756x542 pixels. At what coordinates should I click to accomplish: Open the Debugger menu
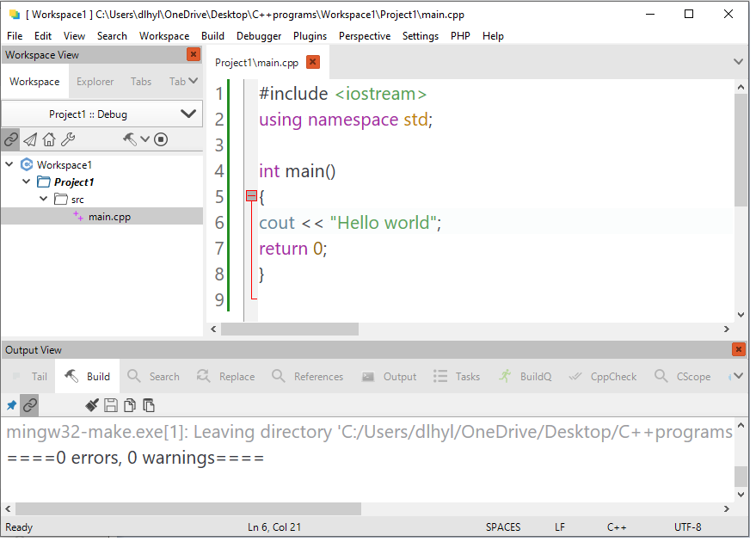259,36
